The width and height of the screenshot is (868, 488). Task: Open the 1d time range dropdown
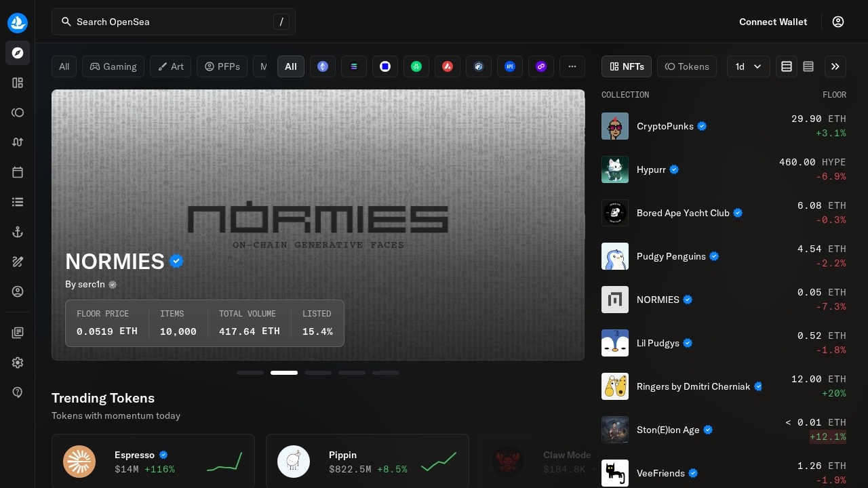pyautogui.click(x=749, y=66)
